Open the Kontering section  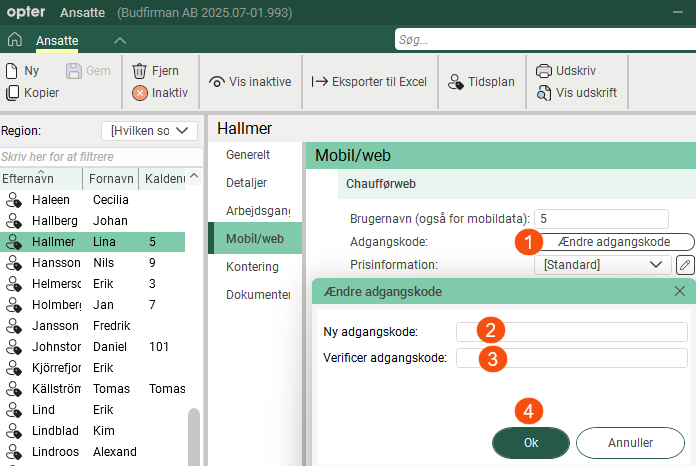[252, 267]
